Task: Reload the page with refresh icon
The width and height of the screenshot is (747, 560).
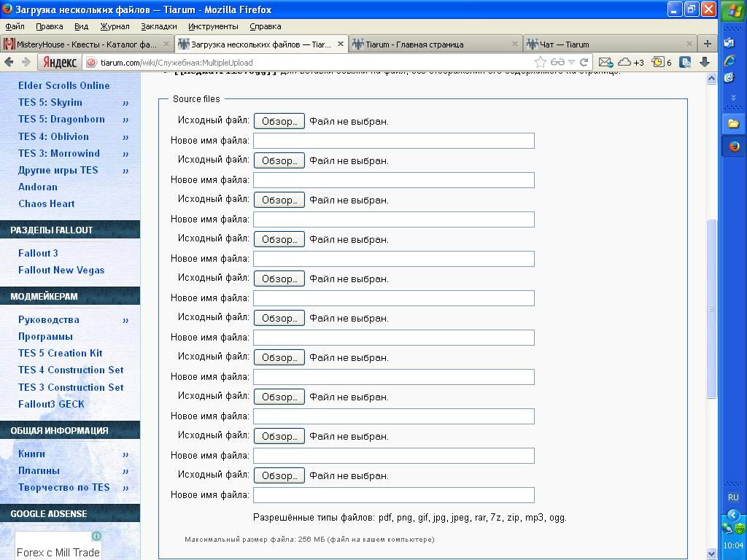Action: [x=584, y=63]
